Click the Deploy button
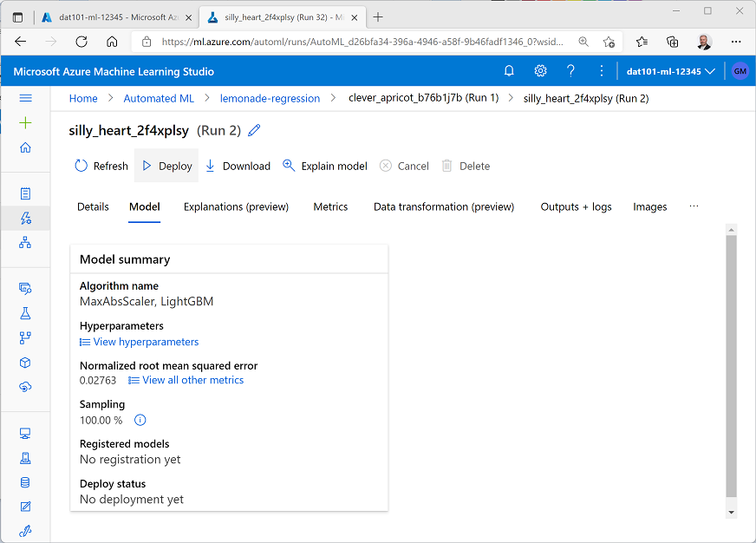The image size is (756, 543). (166, 166)
